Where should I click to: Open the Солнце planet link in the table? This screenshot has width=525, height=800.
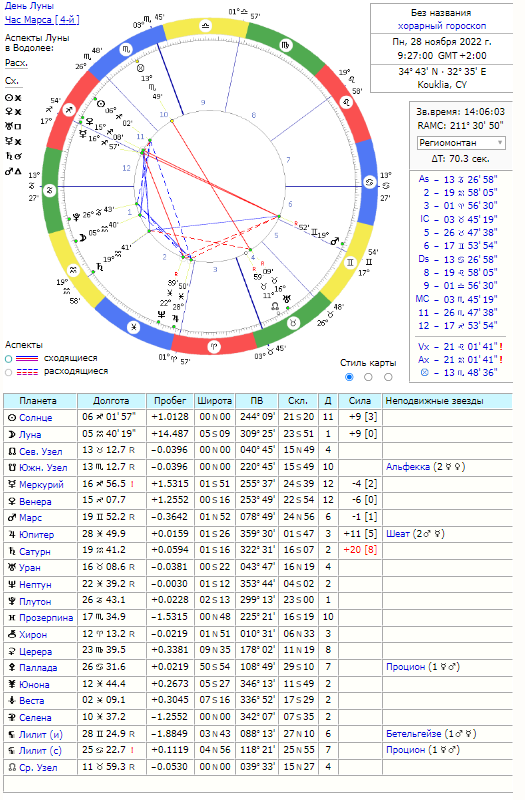click(36, 417)
